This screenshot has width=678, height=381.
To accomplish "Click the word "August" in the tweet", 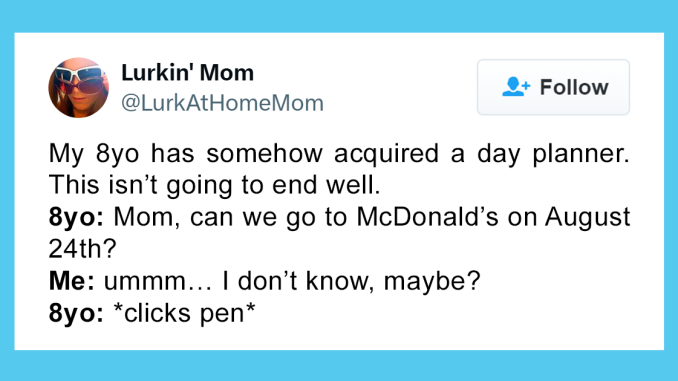I will click(x=587, y=218).
